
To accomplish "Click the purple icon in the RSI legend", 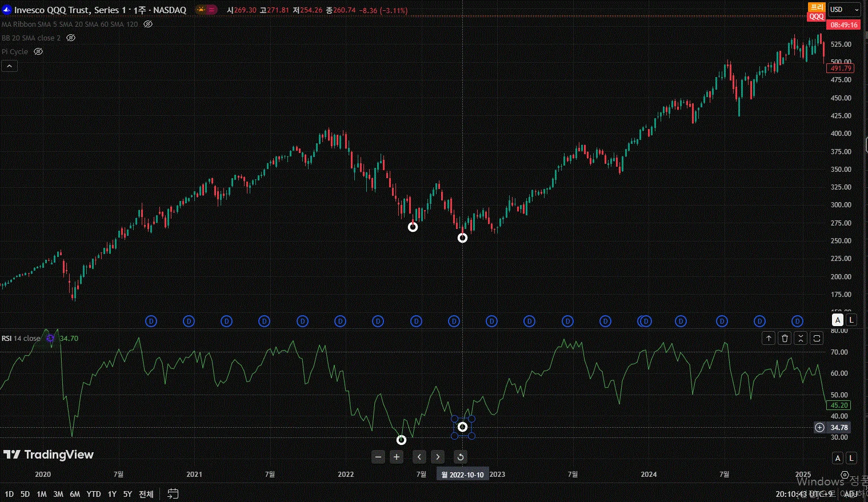I will (50, 338).
